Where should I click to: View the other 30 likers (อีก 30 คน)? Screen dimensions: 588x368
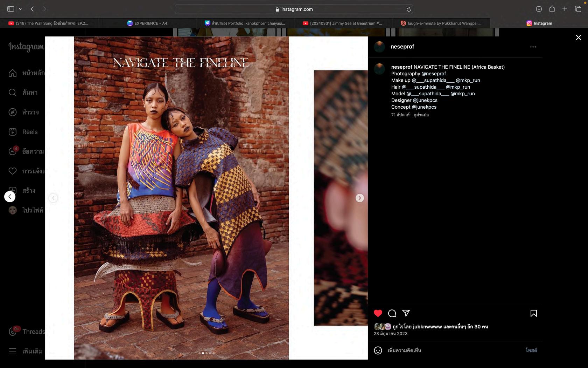pos(477,327)
